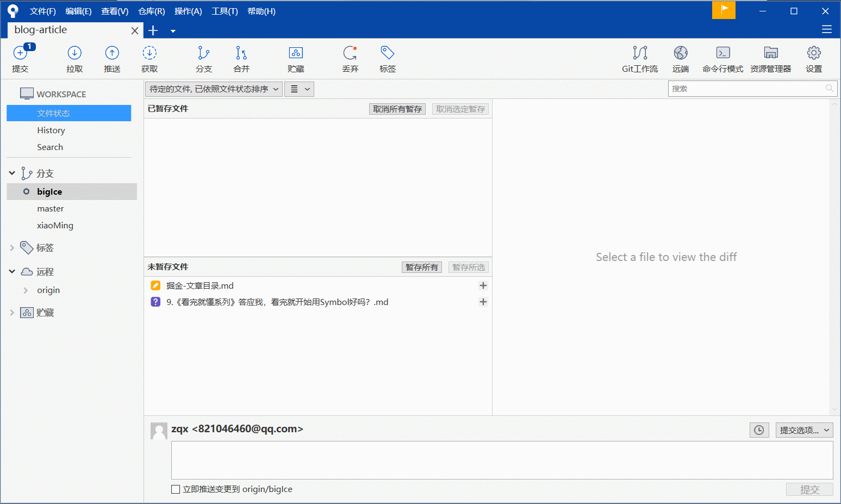
Task: Stage 掘金-文章目录.md with its plus icon
Action: 483,285
